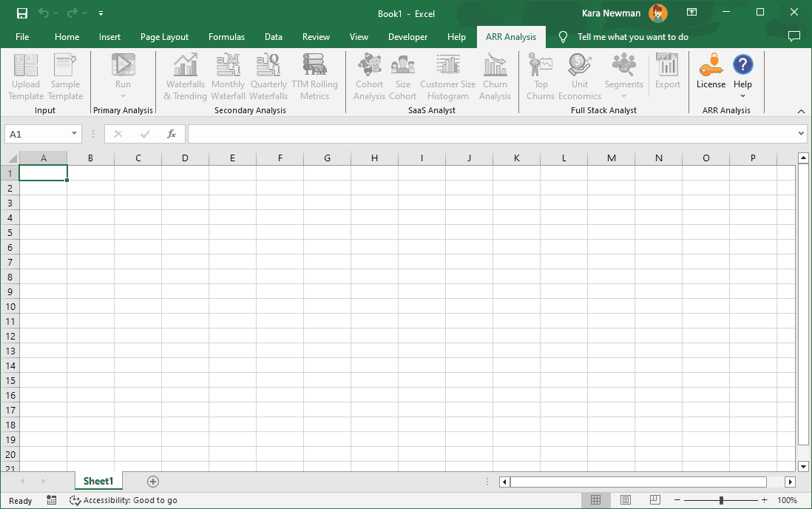
Task: Expand the Run dropdown arrow
Action: [123, 94]
